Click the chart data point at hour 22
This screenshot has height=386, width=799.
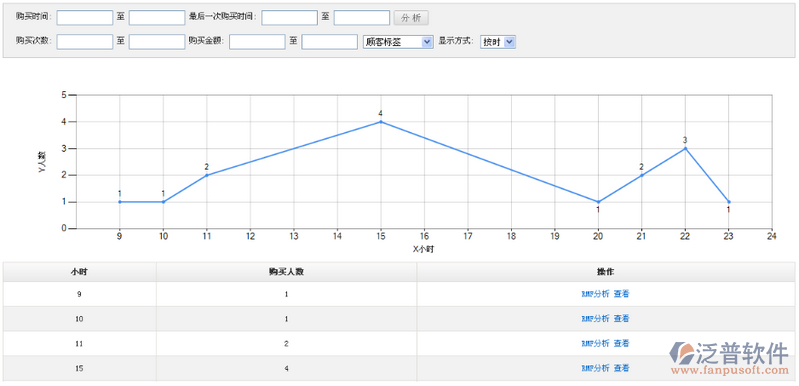(x=685, y=149)
